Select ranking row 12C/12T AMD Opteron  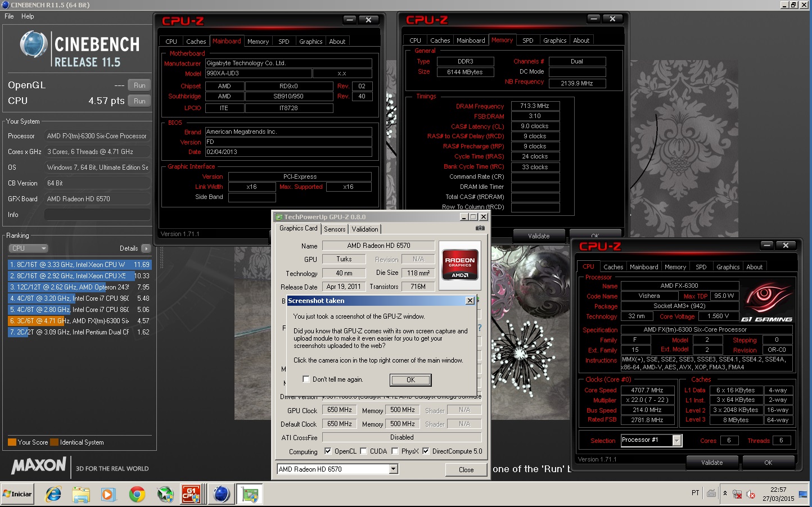79,287
